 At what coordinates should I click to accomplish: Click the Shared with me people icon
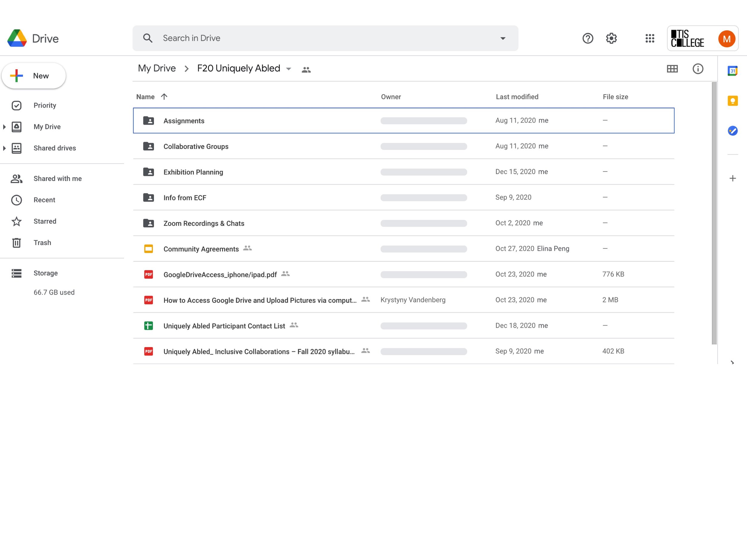point(16,178)
